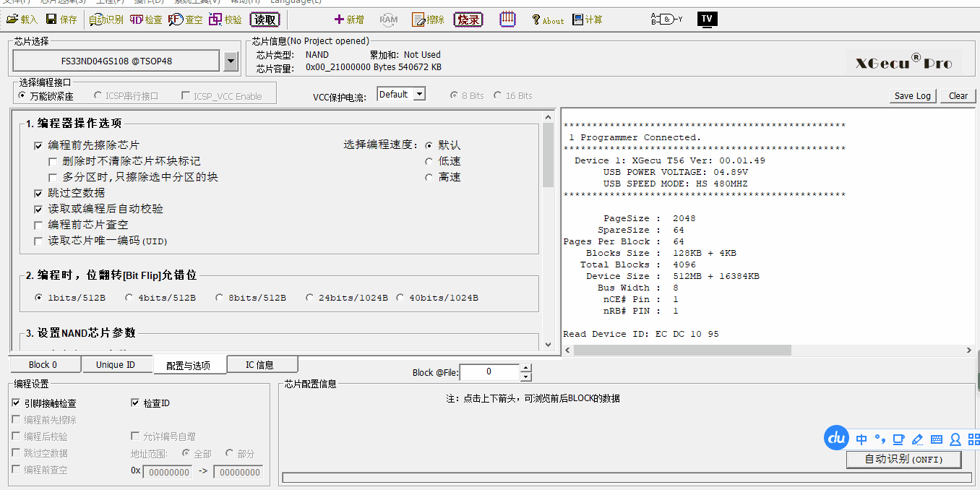Click the 校验 (Verify) toolbar icon
This screenshot has width=980, height=490.
point(215,20)
